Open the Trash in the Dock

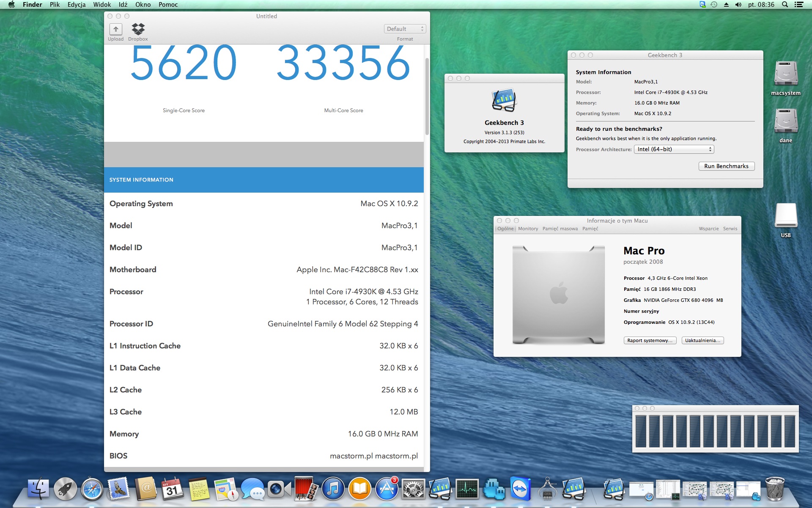pos(775,489)
